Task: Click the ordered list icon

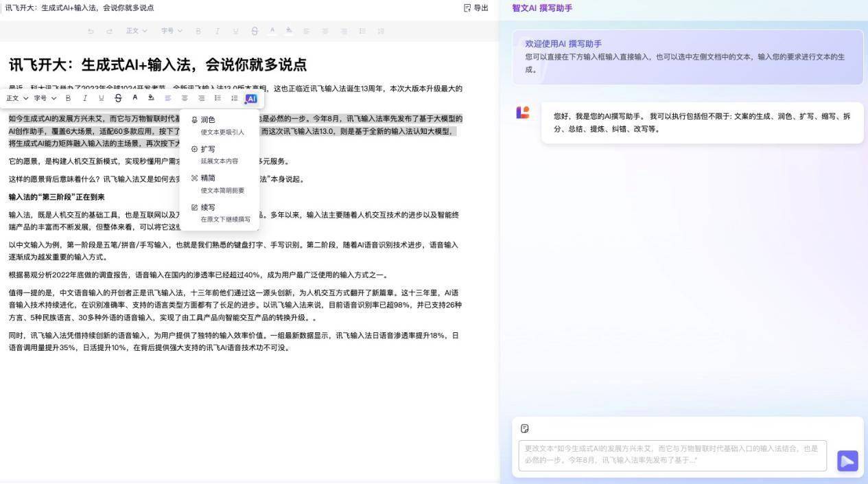Action: tap(218, 98)
